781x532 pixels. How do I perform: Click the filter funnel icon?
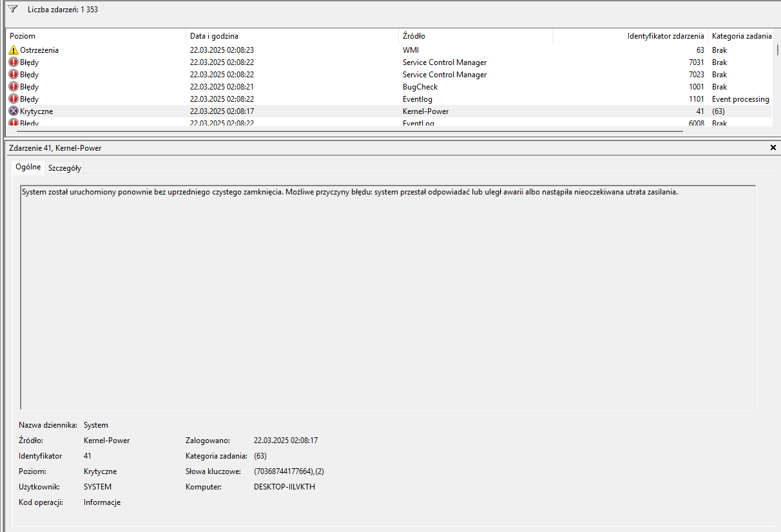[13, 9]
